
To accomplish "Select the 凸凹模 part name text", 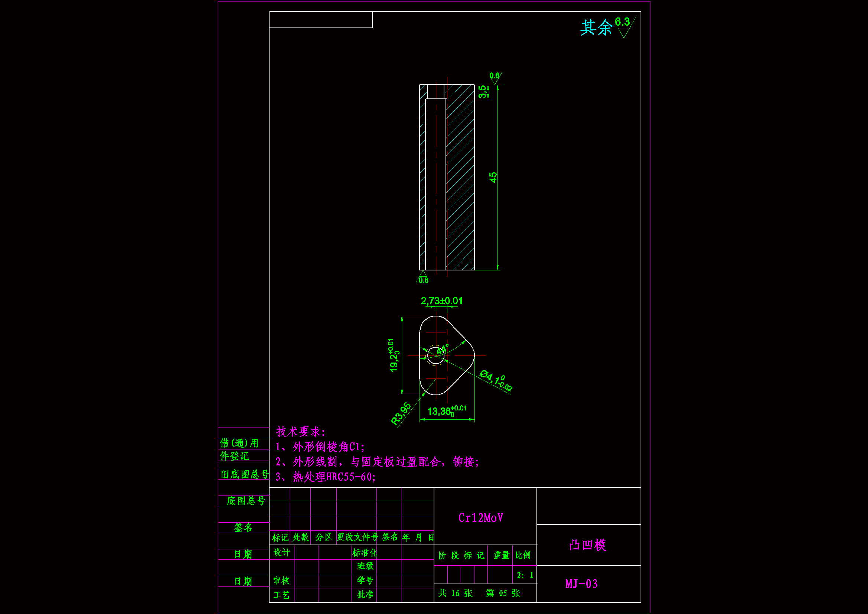I will [x=587, y=545].
